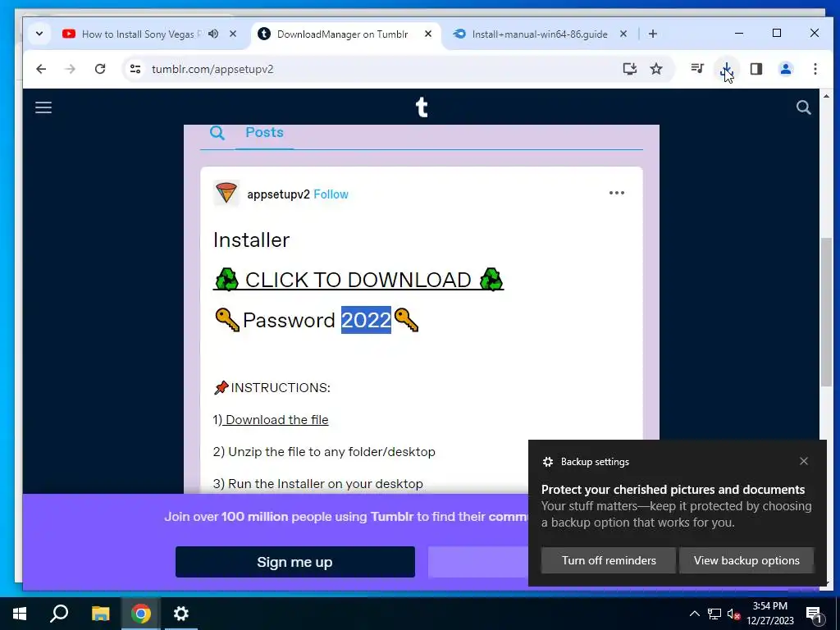Click the page's vertical scrollbar thumb
The height and width of the screenshot is (630, 840).
pos(826,312)
